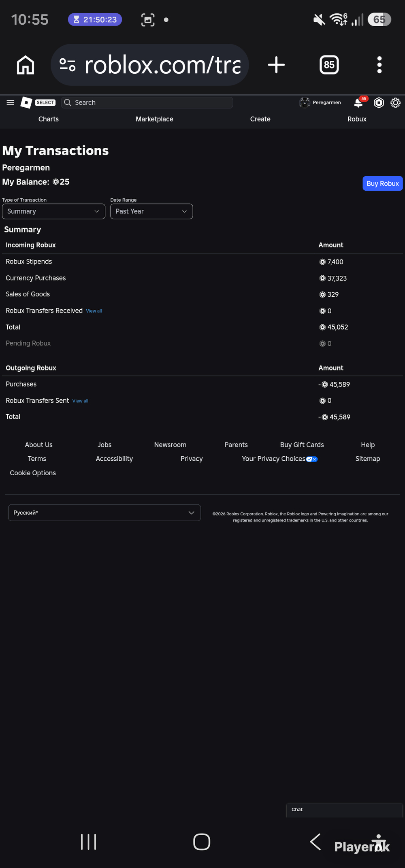Open the hamburger navigation menu

click(11, 102)
